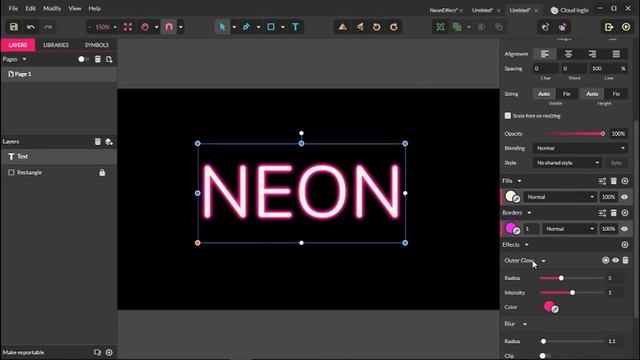Switch to the NeonEffect document tab
The image size is (640, 360).
443,10
